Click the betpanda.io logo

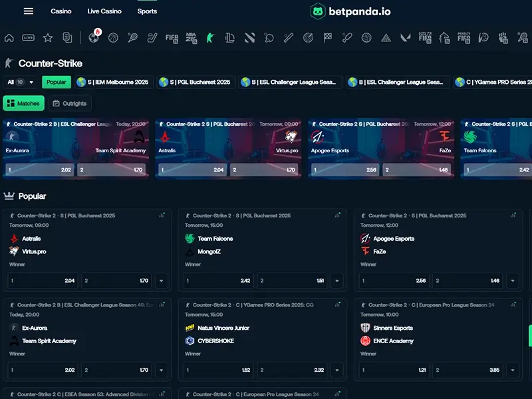[350, 11]
